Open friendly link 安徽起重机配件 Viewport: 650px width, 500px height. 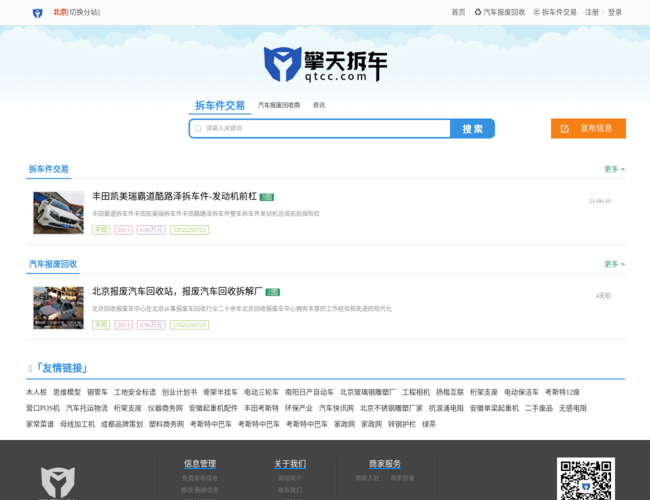click(213, 408)
